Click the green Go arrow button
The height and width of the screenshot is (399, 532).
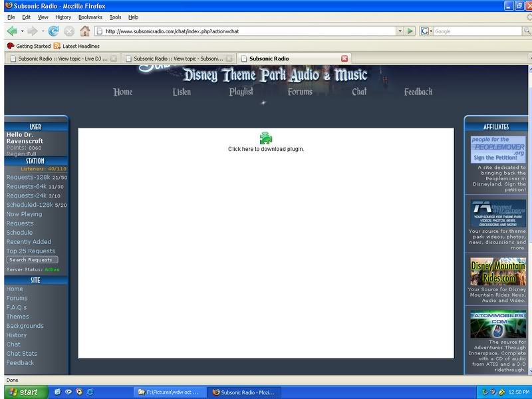pyautogui.click(x=410, y=31)
